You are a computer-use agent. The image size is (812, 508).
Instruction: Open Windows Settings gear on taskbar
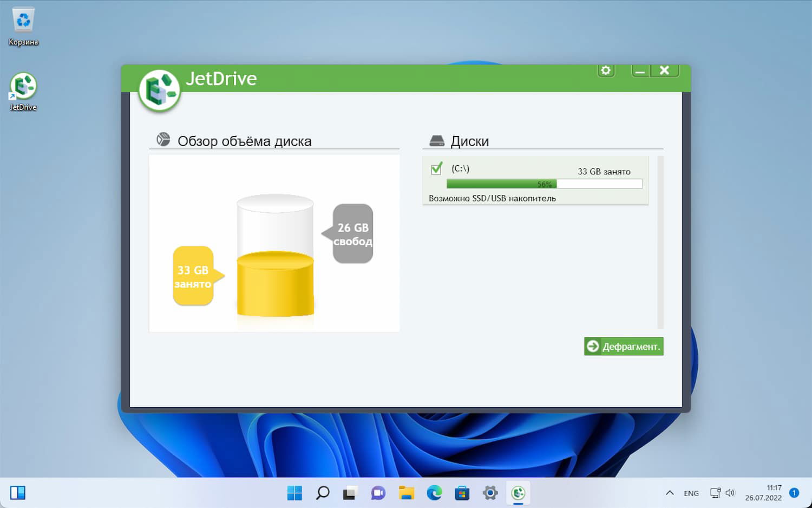(490, 493)
